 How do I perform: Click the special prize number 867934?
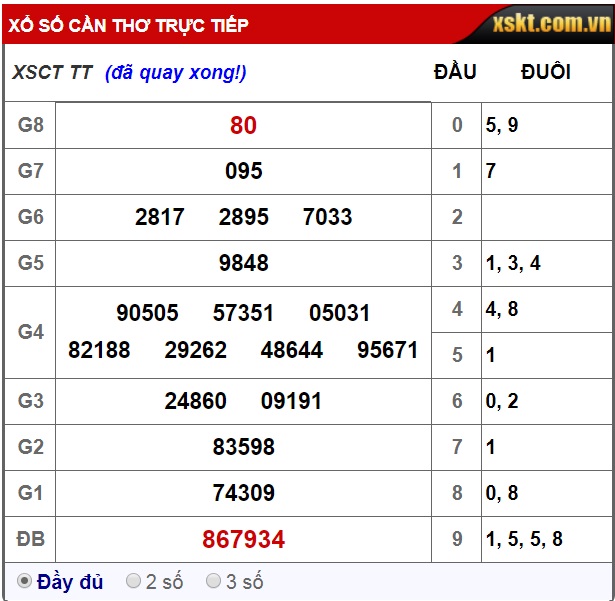243,540
